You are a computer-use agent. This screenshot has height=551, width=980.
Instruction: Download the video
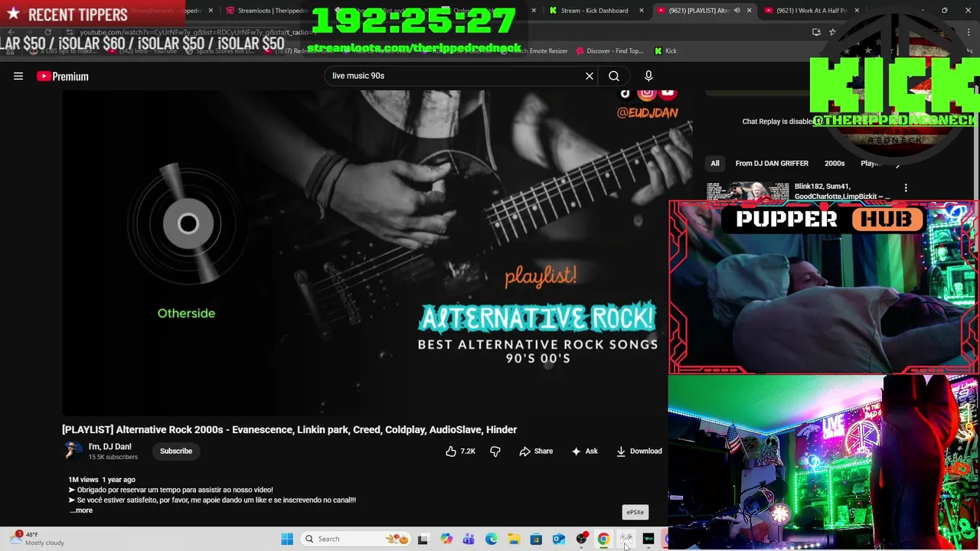click(x=639, y=451)
